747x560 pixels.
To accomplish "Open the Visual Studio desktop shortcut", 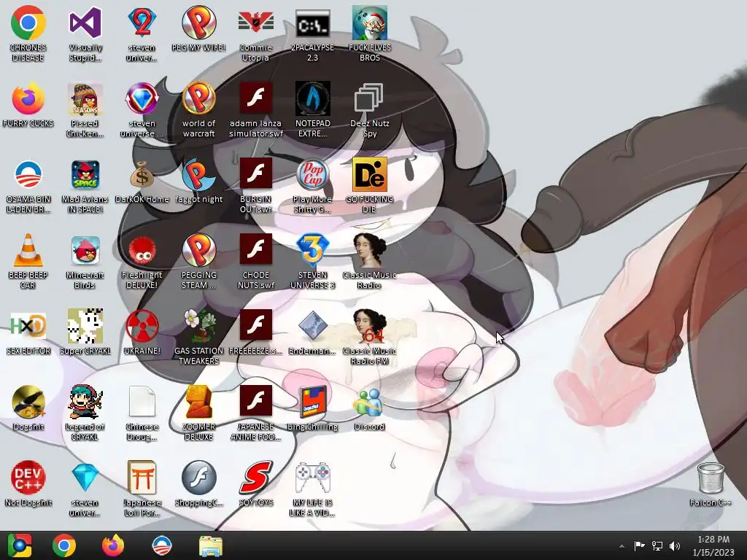I will point(85,23).
